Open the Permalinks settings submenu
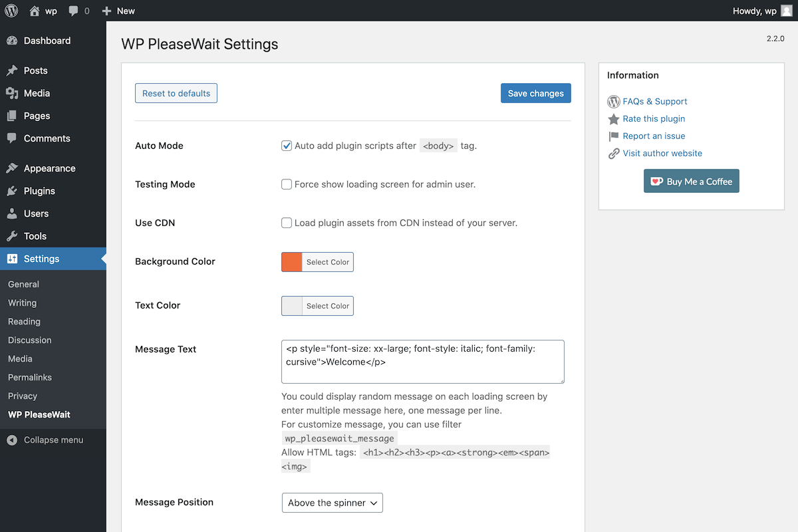This screenshot has height=532, width=798. pyautogui.click(x=30, y=377)
